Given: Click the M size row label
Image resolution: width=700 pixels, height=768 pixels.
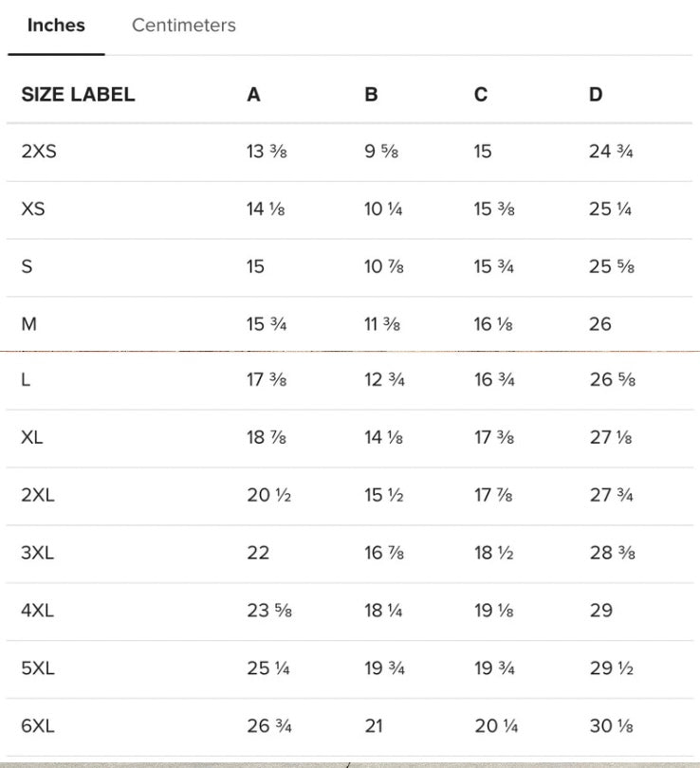Looking at the screenshot, I should (29, 324).
